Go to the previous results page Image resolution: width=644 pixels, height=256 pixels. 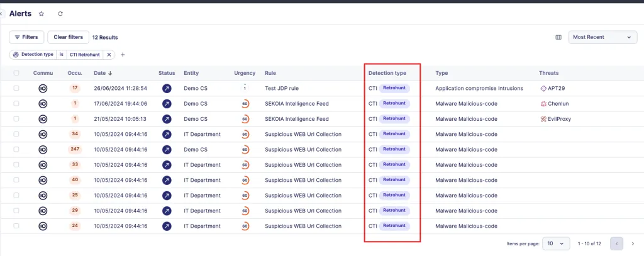[x=616, y=243]
